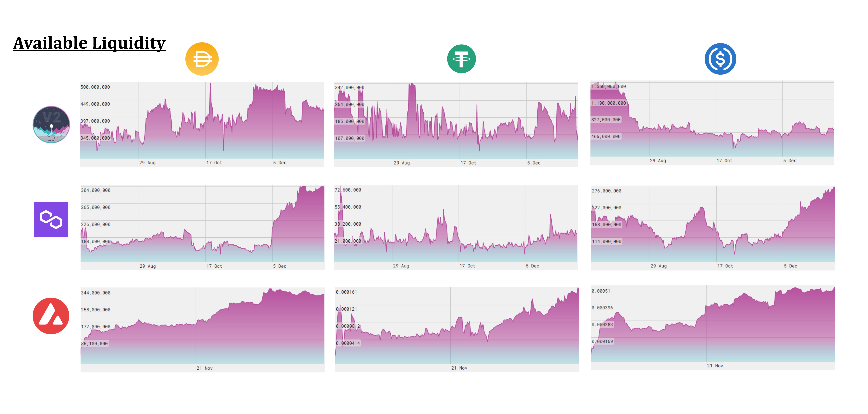Click the 0.00051 axis label
Image resolution: width=868 pixels, height=414 pixels.
tap(601, 291)
